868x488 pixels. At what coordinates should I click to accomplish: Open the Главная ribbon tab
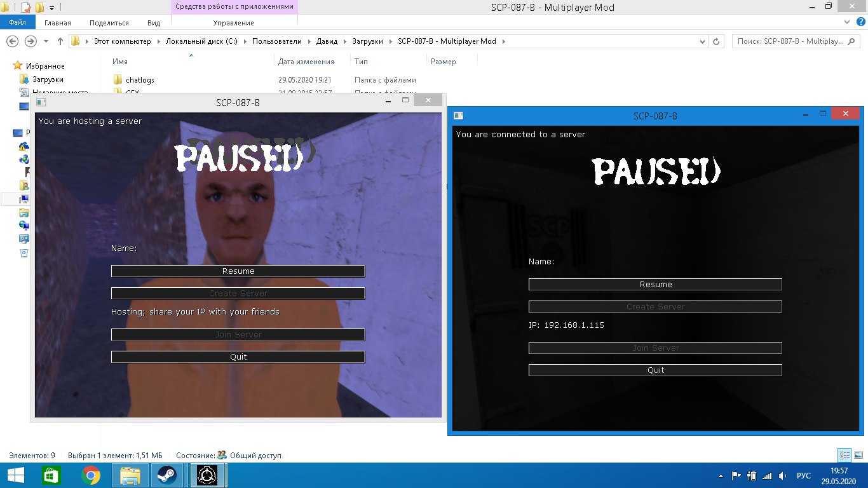58,23
